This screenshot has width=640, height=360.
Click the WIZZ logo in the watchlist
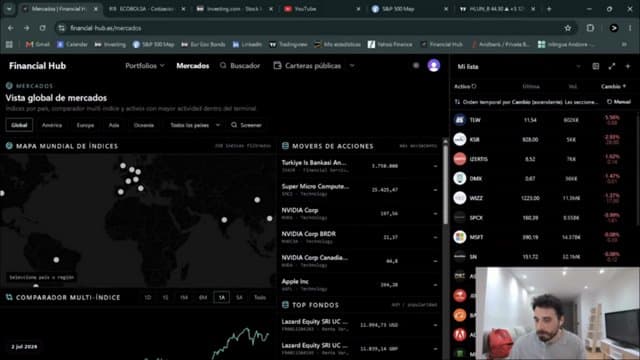pyautogui.click(x=460, y=198)
